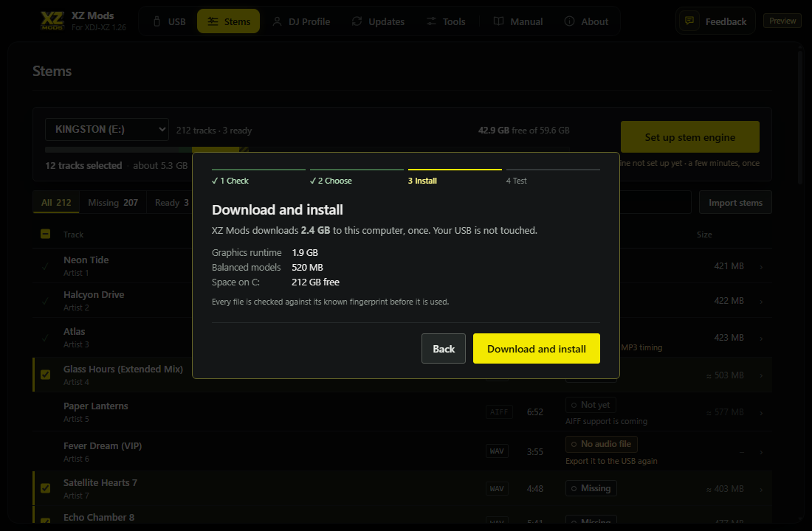Click the Feedback speech bubble icon
This screenshot has width=812, height=531.
(689, 21)
